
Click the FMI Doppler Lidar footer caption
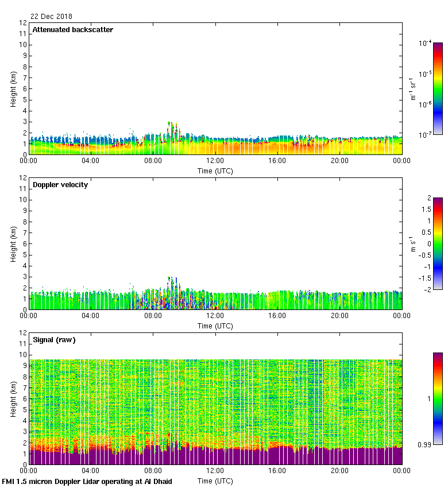87,482
